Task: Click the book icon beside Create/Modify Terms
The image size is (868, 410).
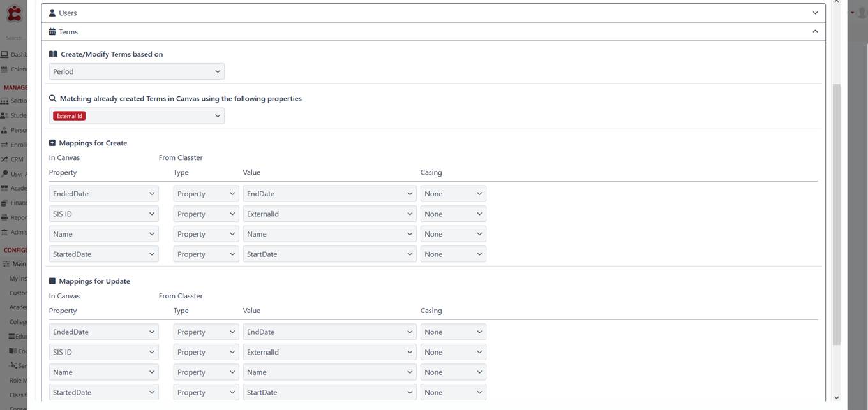Action: tap(53, 54)
